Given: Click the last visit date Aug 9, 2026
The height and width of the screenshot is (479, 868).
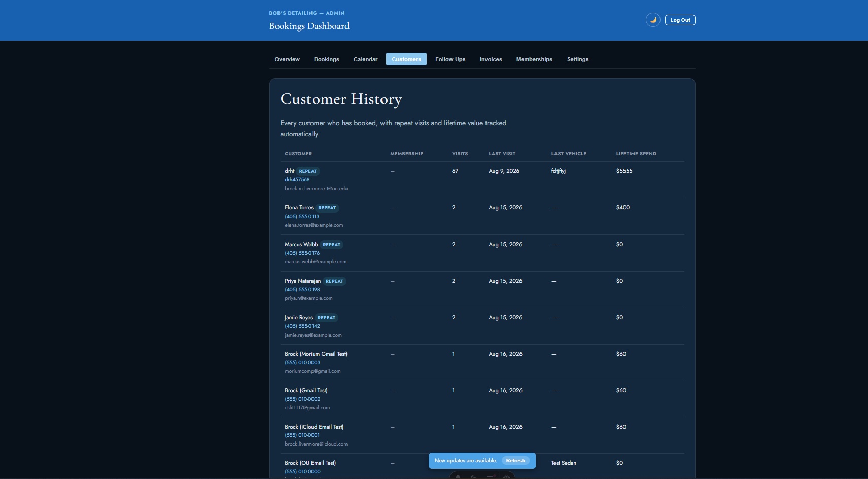Looking at the screenshot, I should [x=504, y=171].
